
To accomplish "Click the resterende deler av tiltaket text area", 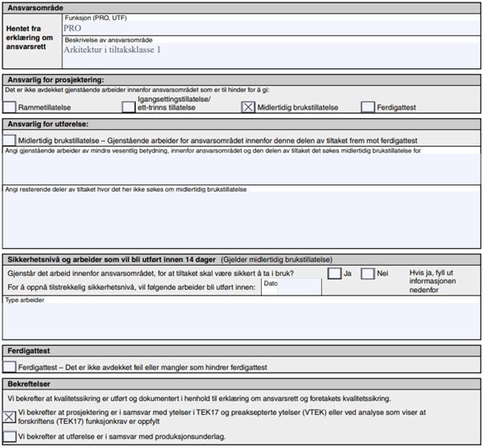I will coord(241,221).
